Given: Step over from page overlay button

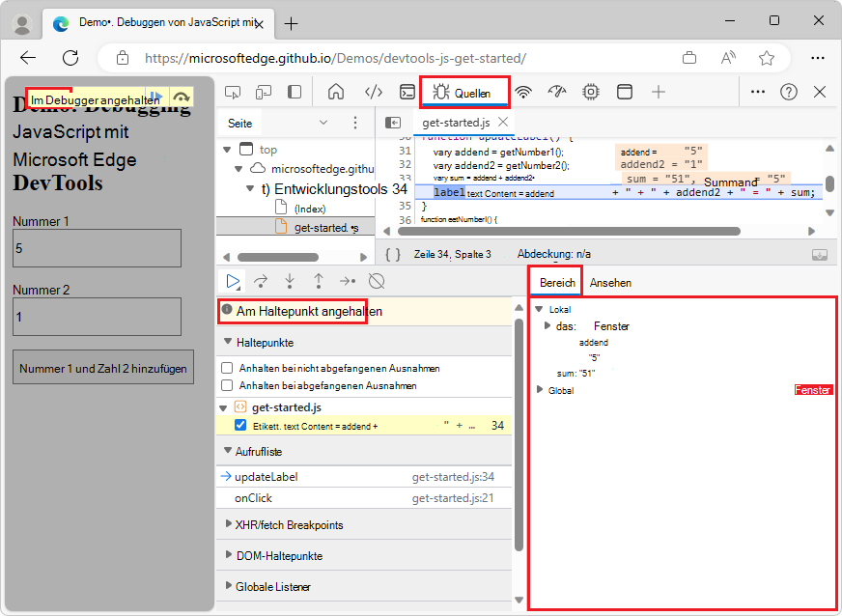Looking at the screenshot, I should [182, 98].
